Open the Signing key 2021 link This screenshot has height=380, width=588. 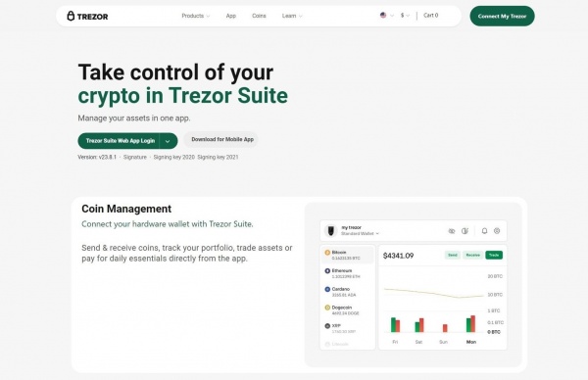click(218, 157)
